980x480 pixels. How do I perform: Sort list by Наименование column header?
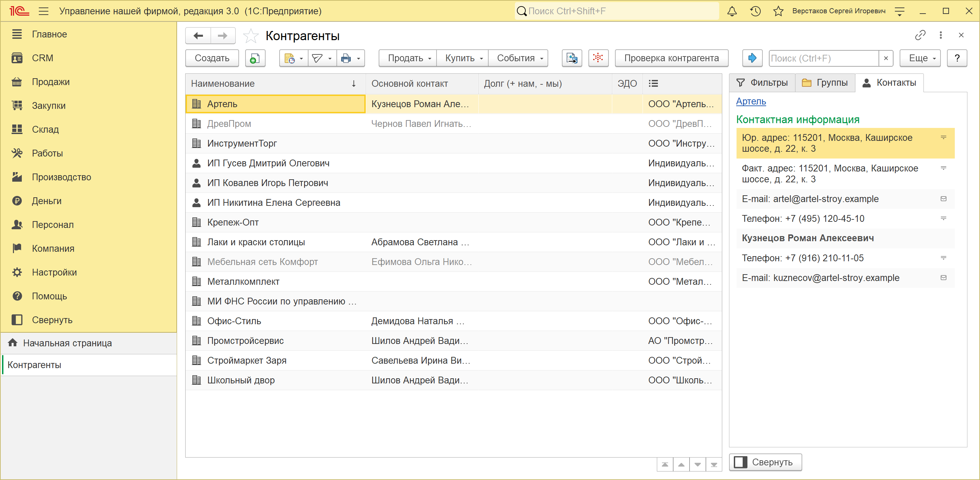tap(275, 84)
